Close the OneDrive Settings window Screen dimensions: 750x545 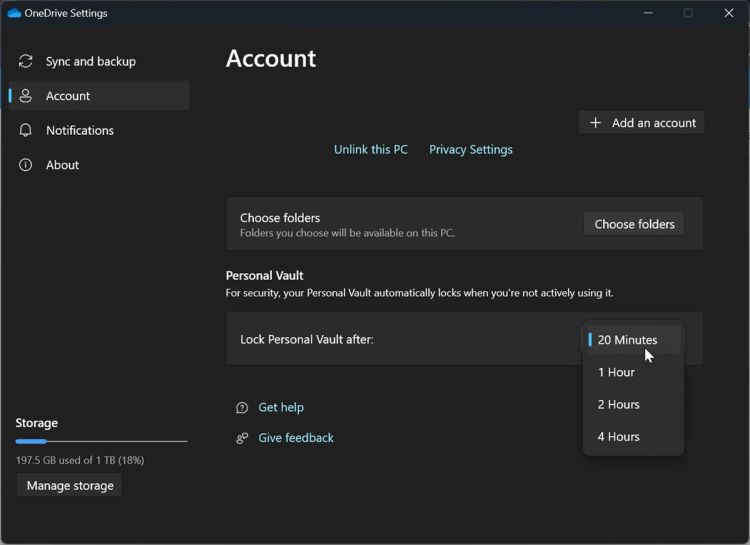click(x=729, y=14)
